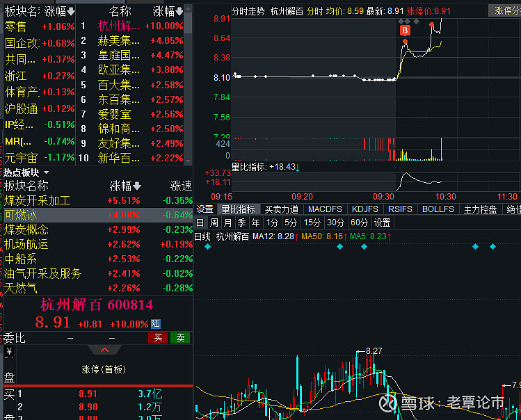Select the 季 quarterly period
This screenshot has width=521, height=420.
241,223
